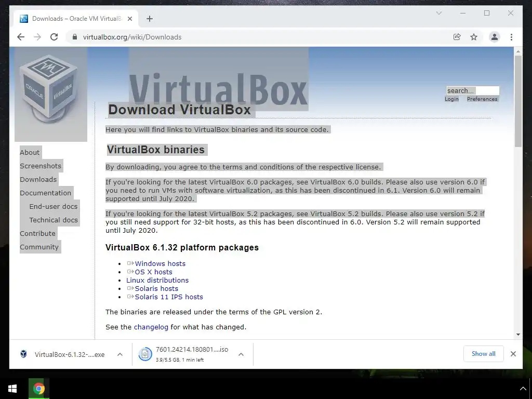Open End-user docs in the sidebar
Screen dimensions: 532x399
[54, 207]
